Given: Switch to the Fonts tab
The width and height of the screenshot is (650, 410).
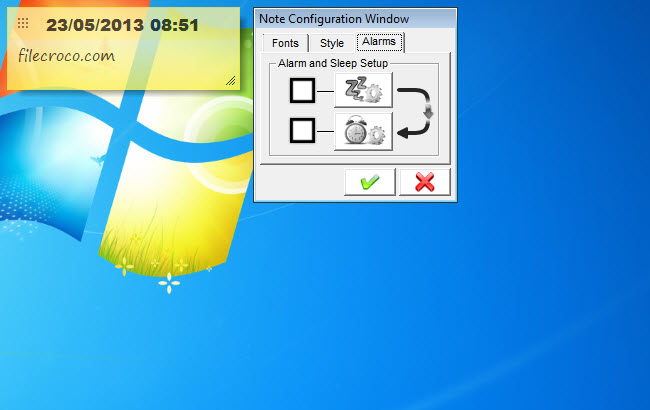Looking at the screenshot, I should (285, 43).
